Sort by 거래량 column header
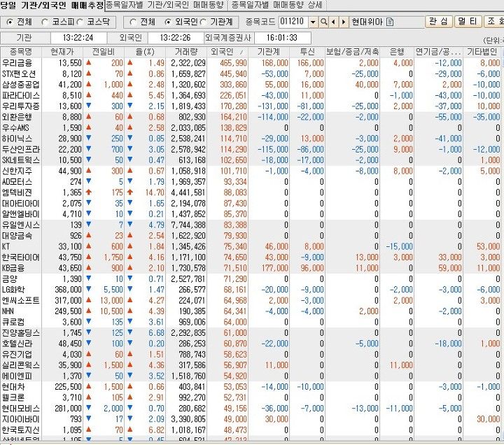 (x=186, y=52)
